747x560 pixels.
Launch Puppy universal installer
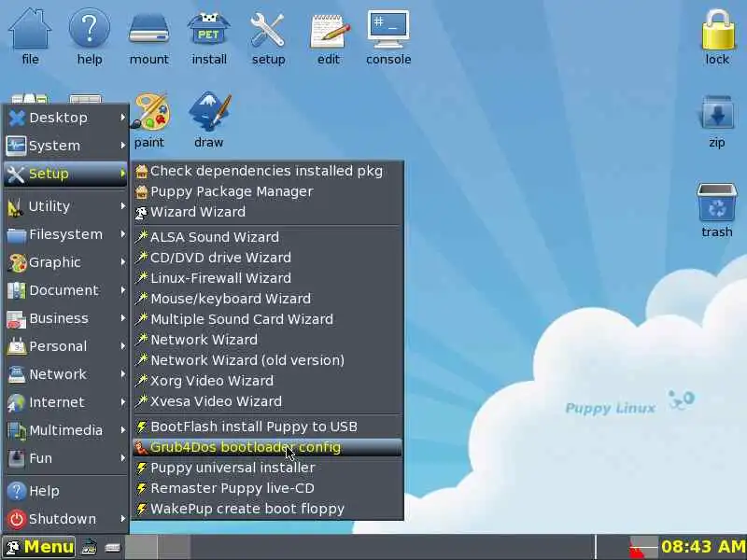tap(267, 468)
